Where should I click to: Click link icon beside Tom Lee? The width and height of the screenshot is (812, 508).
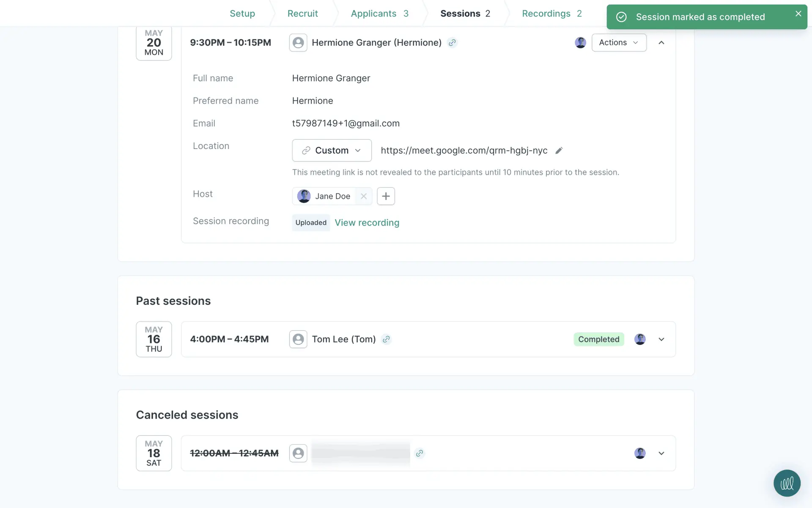[x=386, y=339]
